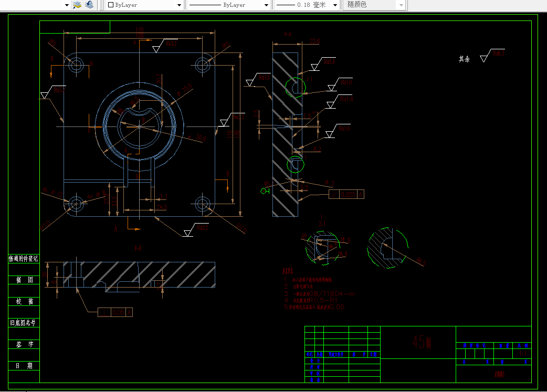Select the 0.025 parallelism tolerance frame

point(346,194)
